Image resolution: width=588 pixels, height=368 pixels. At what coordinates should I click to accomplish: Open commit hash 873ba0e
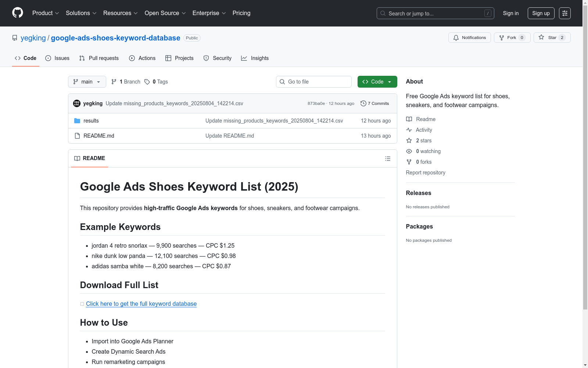316,103
